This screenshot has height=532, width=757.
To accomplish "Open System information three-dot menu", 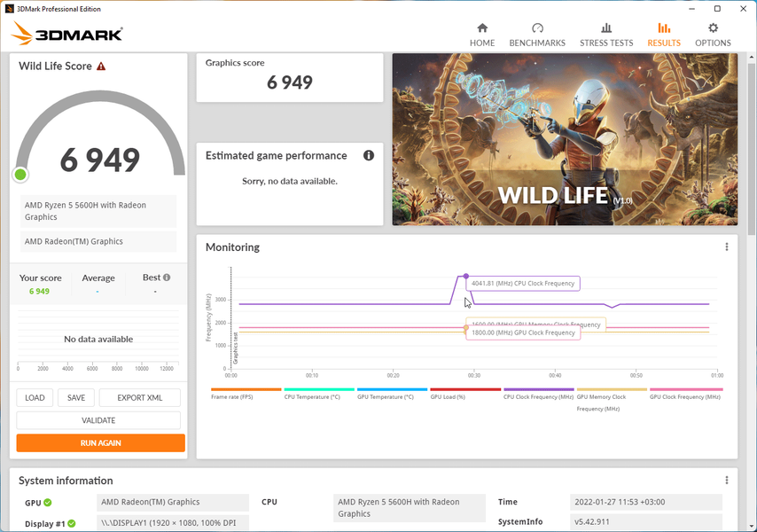I will click(726, 481).
